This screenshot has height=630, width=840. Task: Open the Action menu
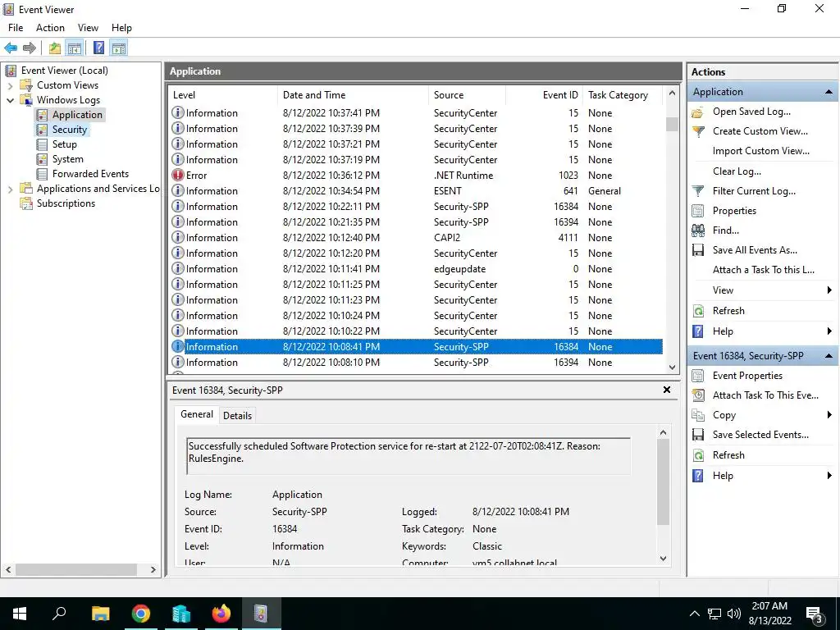click(50, 28)
